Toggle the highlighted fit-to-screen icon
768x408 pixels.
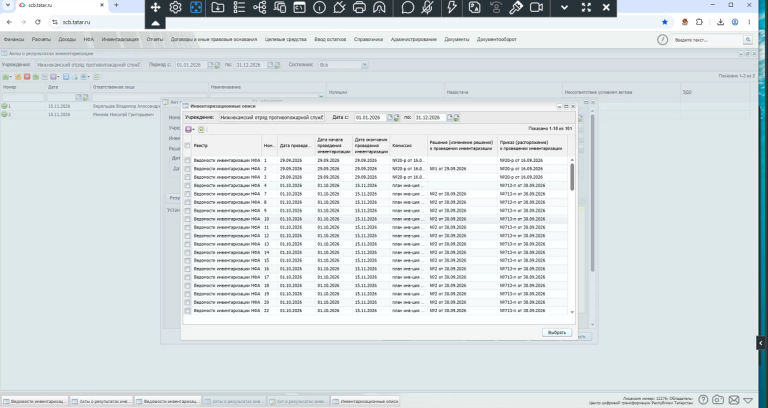[196, 7]
